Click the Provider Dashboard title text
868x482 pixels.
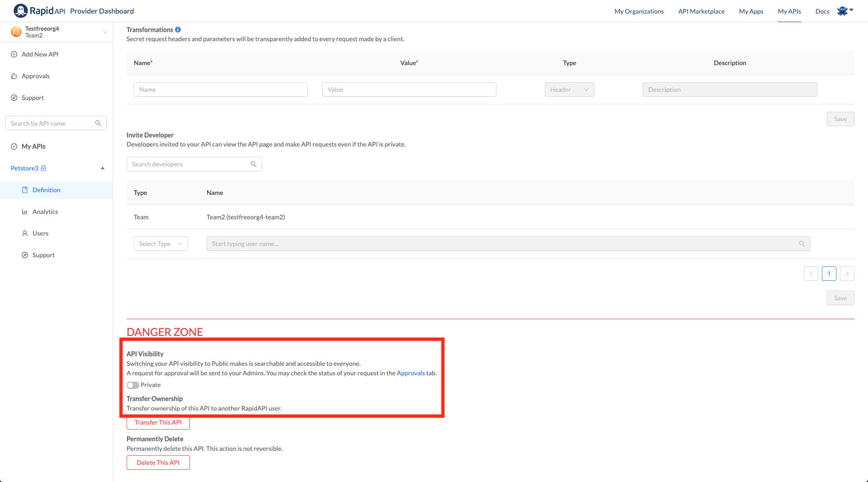coord(102,11)
